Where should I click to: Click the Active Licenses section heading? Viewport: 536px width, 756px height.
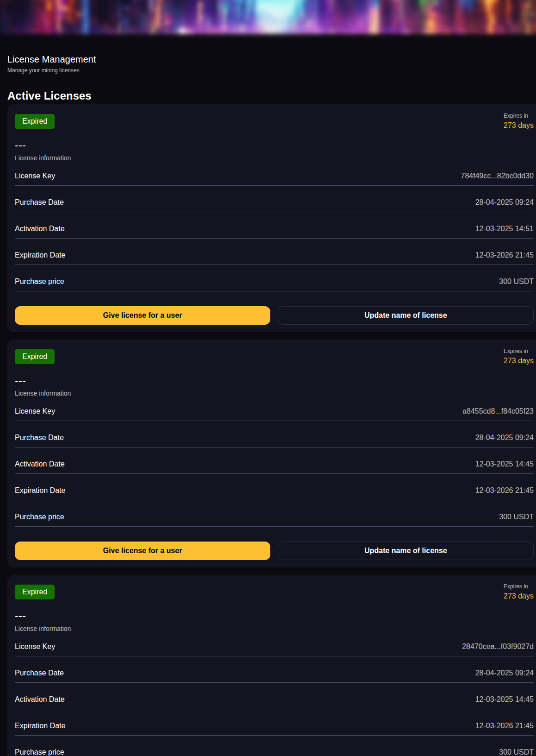pos(50,96)
